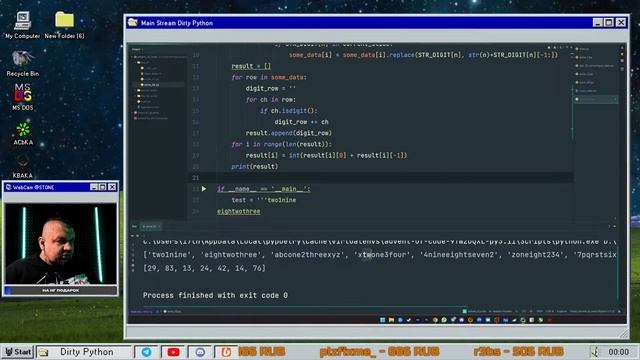The height and width of the screenshot is (360, 640).
Task: Click the line 'for ch in row:'
Action: 271,100
